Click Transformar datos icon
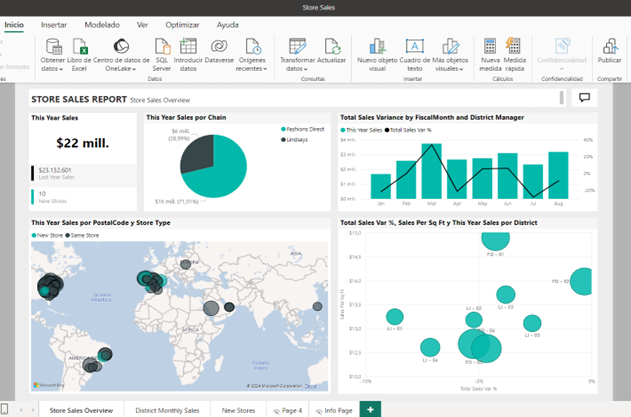The height and width of the screenshot is (417, 631). coord(297,46)
